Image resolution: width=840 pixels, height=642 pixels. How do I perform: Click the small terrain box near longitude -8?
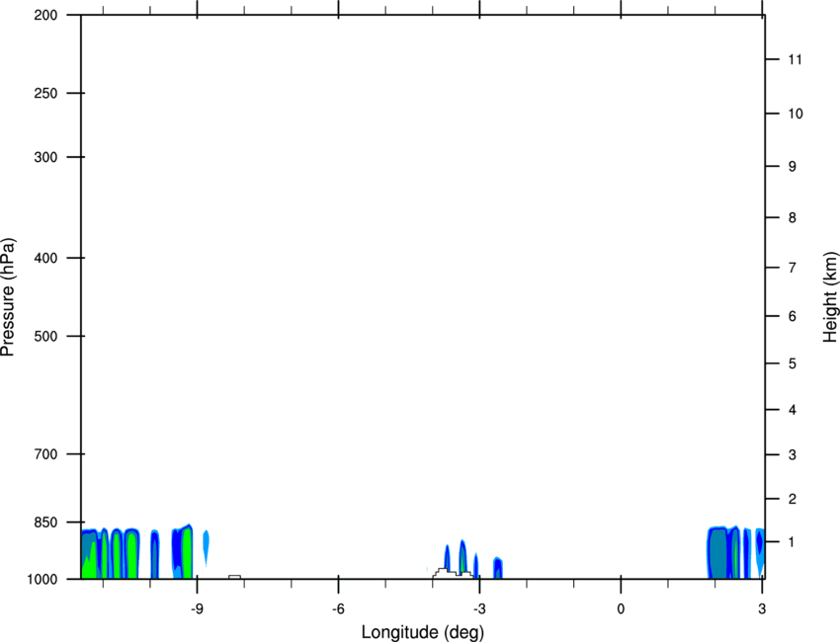[x=234, y=577]
